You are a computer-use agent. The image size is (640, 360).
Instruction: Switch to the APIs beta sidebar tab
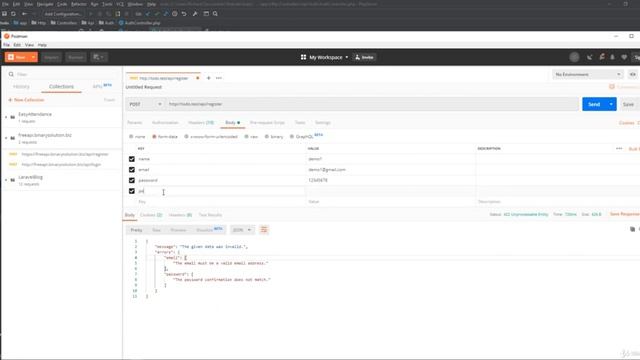click(x=102, y=86)
